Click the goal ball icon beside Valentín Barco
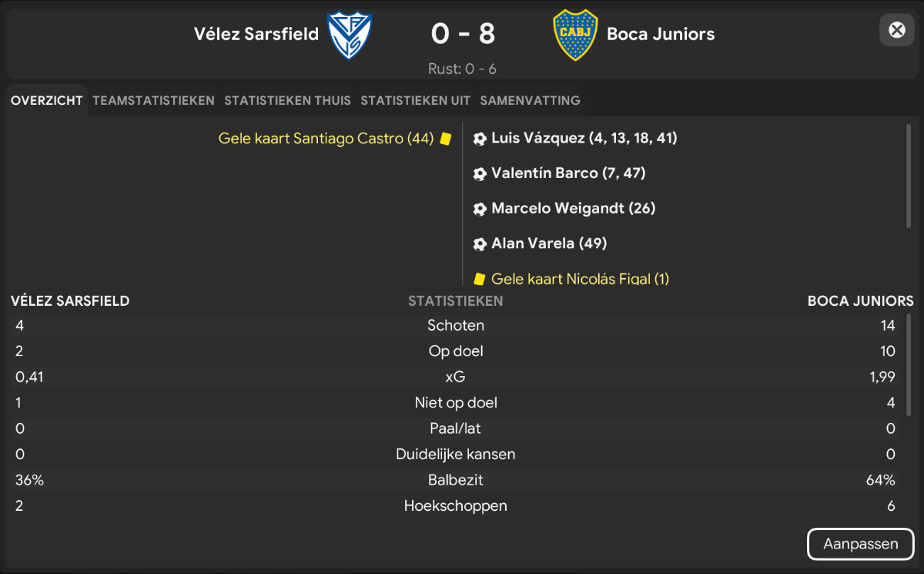 point(480,174)
